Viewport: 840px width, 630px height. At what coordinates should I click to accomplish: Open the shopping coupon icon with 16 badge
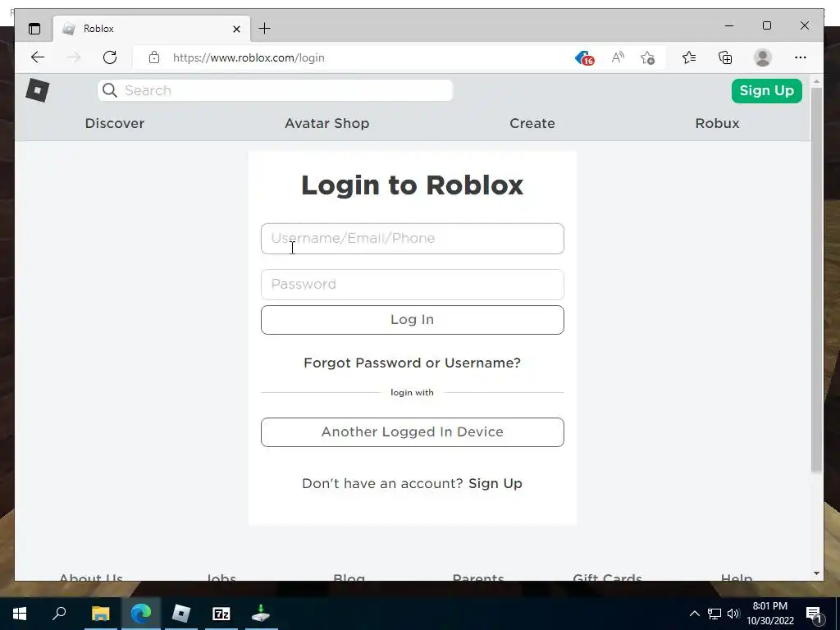point(584,58)
